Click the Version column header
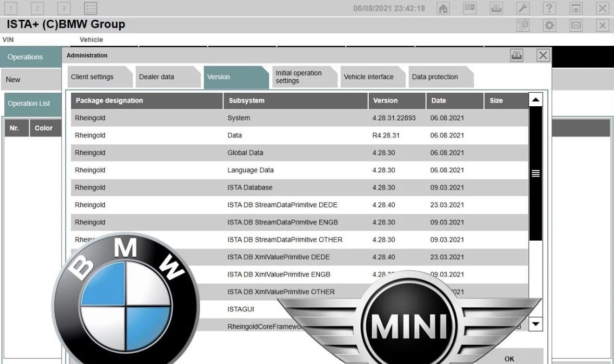 click(x=397, y=101)
